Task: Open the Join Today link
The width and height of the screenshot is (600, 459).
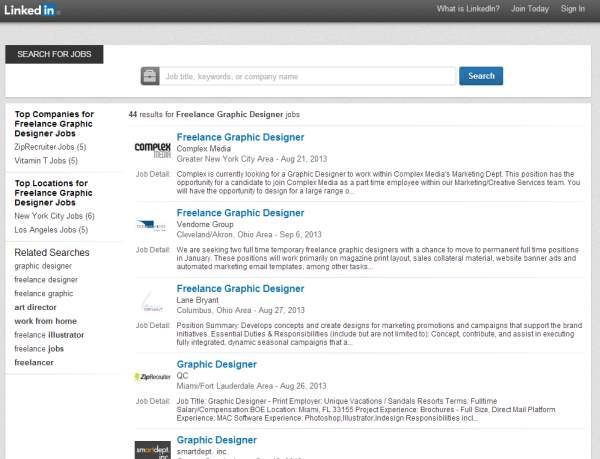Action: [530, 8]
